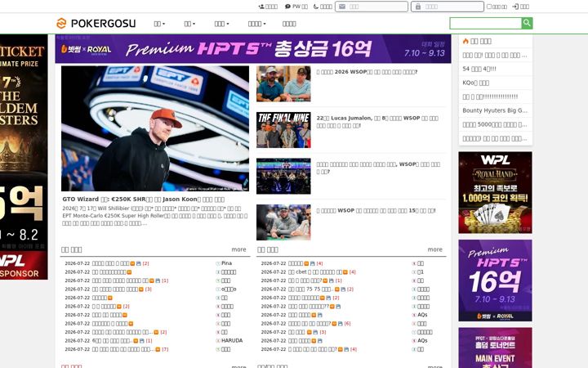
Task: Expand the fourth nav dropdown menu
Action: (257, 24)
